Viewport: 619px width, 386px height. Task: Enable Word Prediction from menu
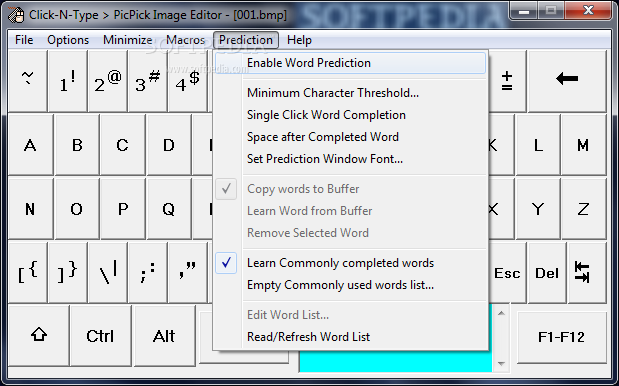coord(350,63)
